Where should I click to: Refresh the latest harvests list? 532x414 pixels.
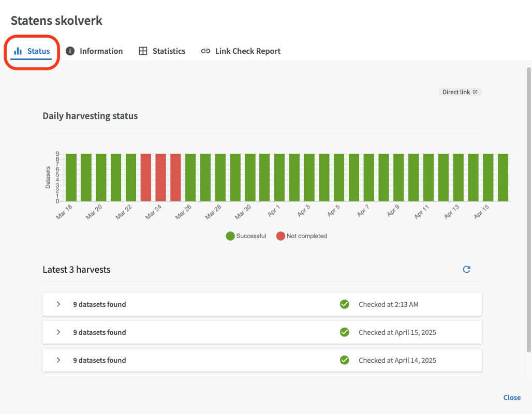(x=466, y=270)
